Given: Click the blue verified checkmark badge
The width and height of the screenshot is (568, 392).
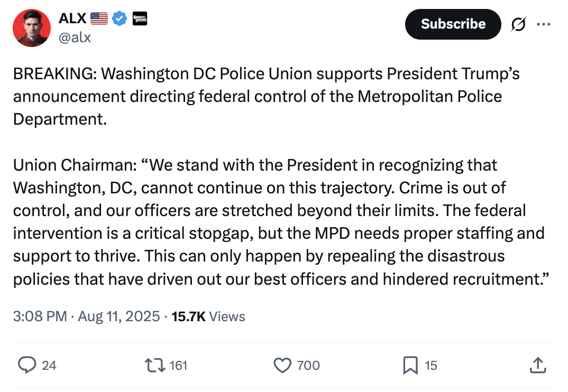Looking at the screenshot, I should click(120, 18).
